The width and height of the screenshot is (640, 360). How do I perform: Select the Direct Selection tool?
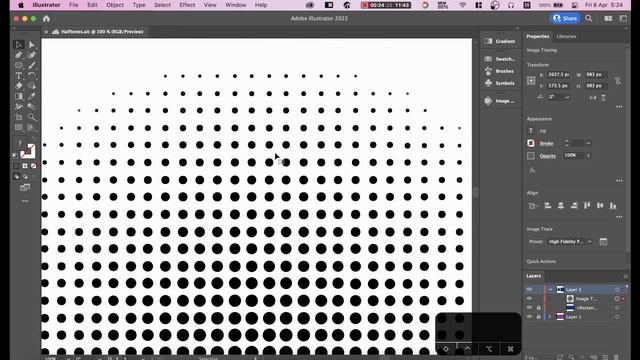click(x=31, y=44)
